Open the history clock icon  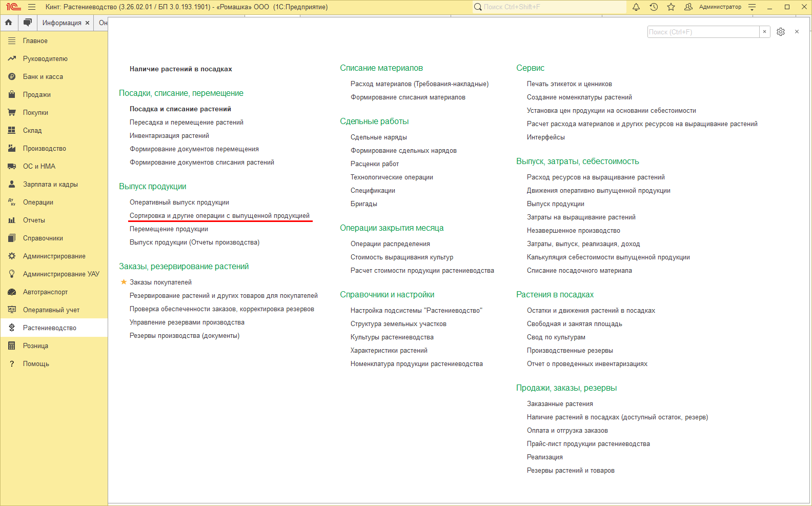click(x=654, y=7)
